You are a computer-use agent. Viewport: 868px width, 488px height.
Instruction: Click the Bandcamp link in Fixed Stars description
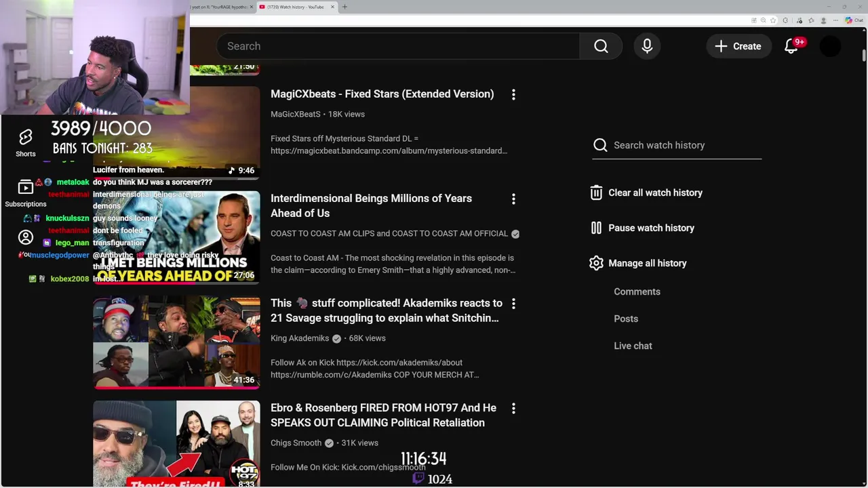tap(389, 150)
